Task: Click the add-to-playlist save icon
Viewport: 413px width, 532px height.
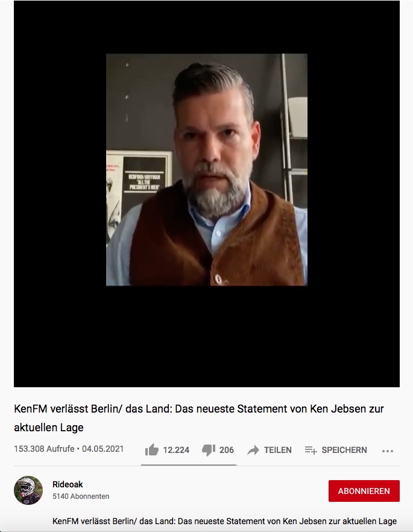Action: pos(311,450)
